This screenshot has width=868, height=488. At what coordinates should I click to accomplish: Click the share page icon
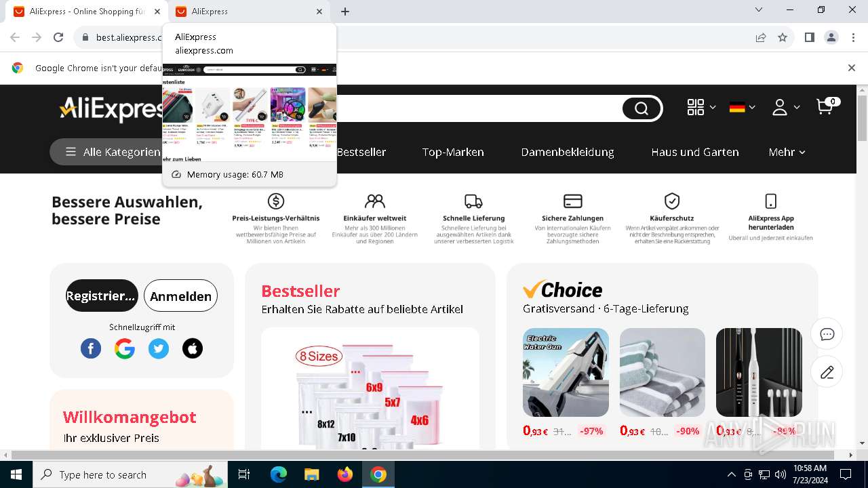761,37
